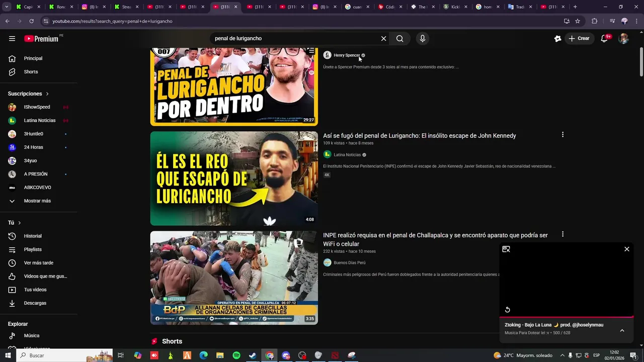Image resolution: width=644 pixels, height=362 pixels.
Task: Open INPE requisa Challapalca video title
Action: coord(435,239)
